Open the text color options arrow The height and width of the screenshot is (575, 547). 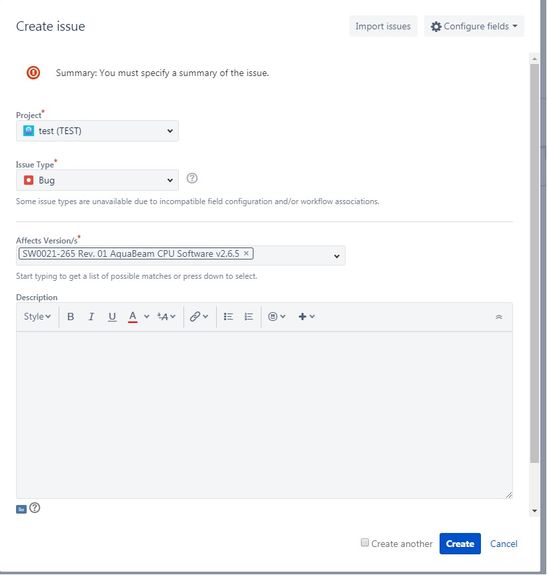pos(146,316)
